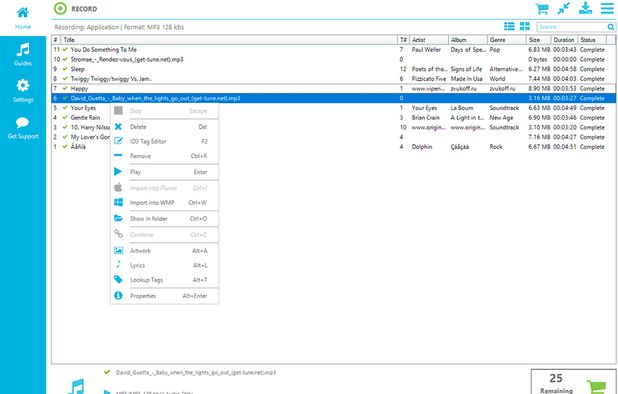This screenshot has height=394, width=618.
Task: Choose ID3 Tag Editor menu entry
Action: (164, 141)
